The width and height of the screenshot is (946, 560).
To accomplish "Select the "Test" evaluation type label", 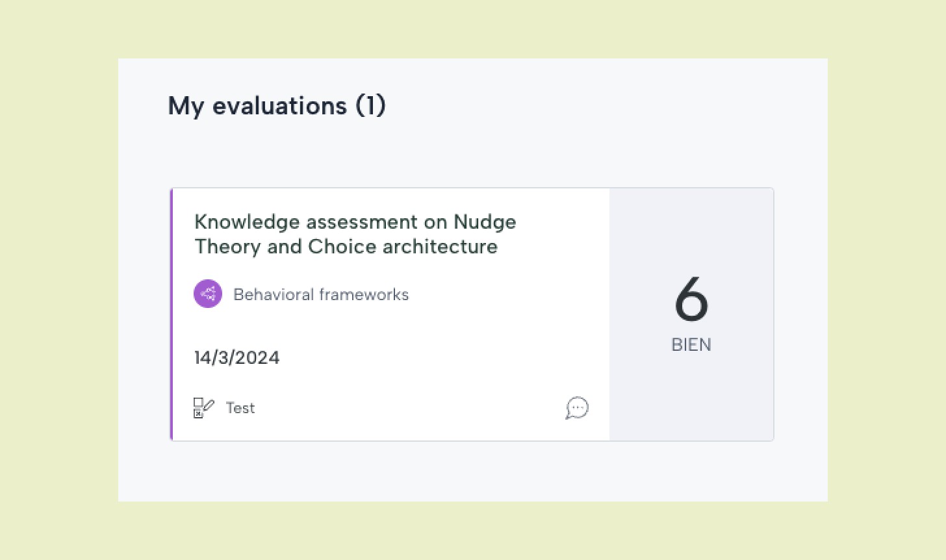I will pos(240,408).
